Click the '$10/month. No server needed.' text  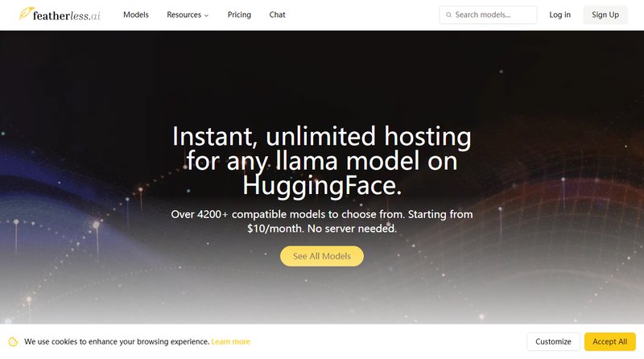click(x=321, y=229)
